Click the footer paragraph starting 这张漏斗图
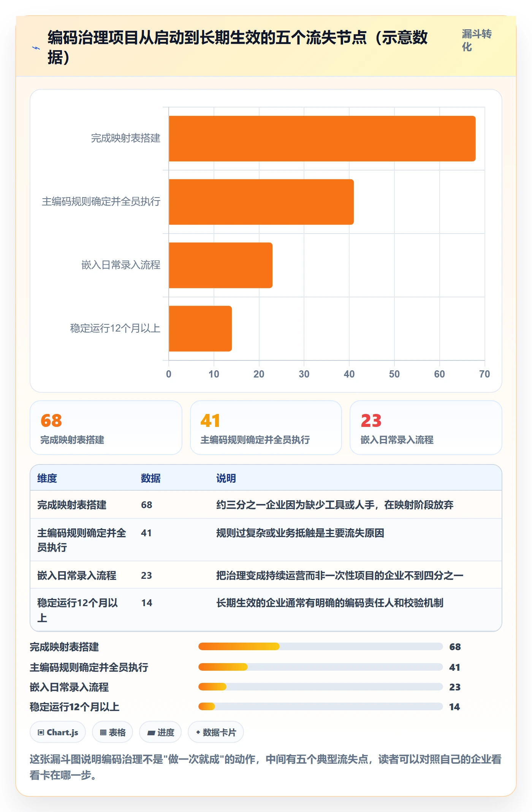This screenshot has width=532, height=812. pos(266,767)
